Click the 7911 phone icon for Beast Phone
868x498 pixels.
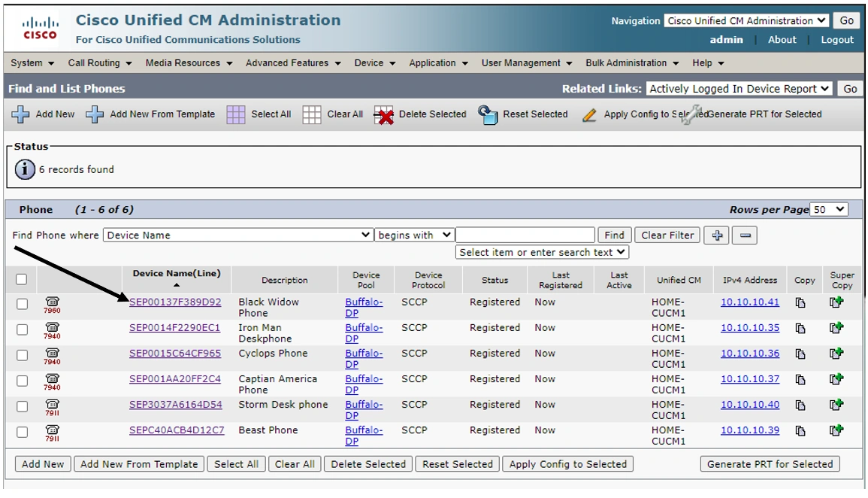52,433
